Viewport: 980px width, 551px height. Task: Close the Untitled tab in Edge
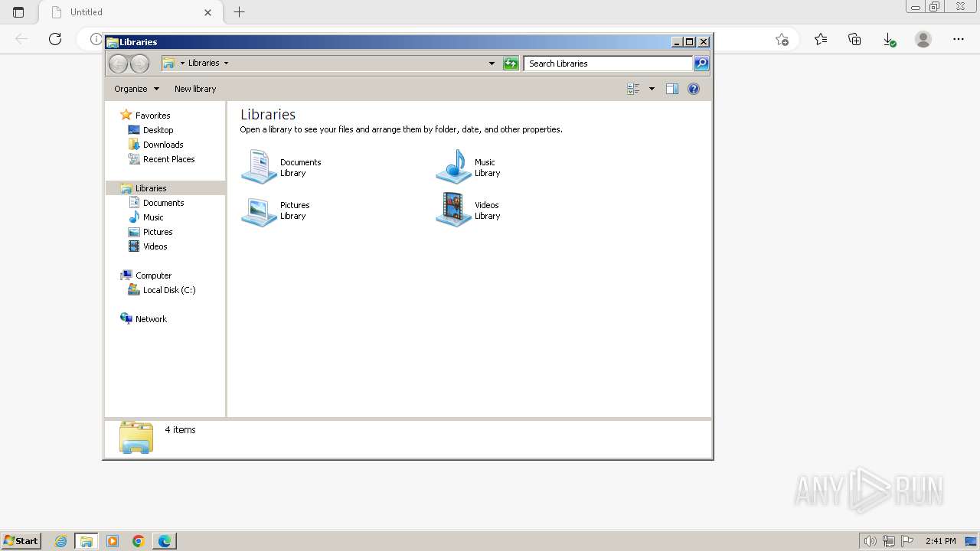207,12
